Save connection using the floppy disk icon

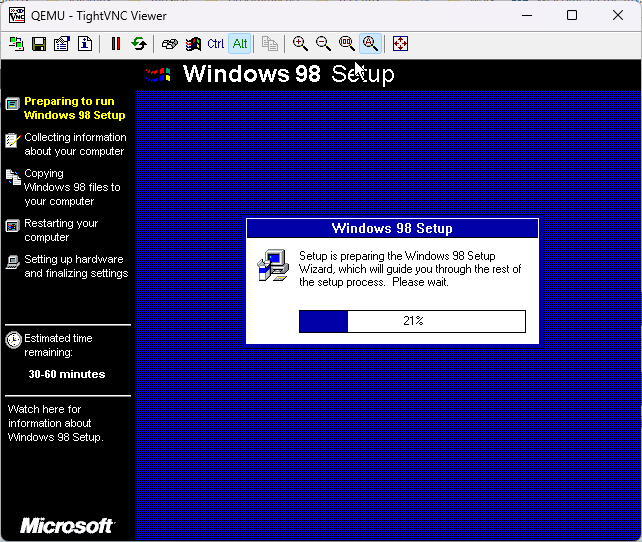coord(39,44)
